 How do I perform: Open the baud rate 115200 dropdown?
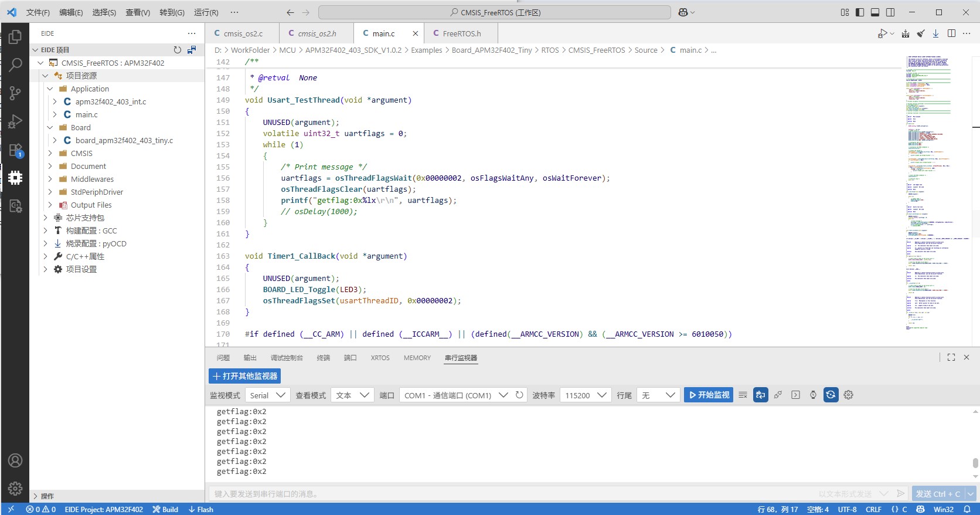[586, 395]
